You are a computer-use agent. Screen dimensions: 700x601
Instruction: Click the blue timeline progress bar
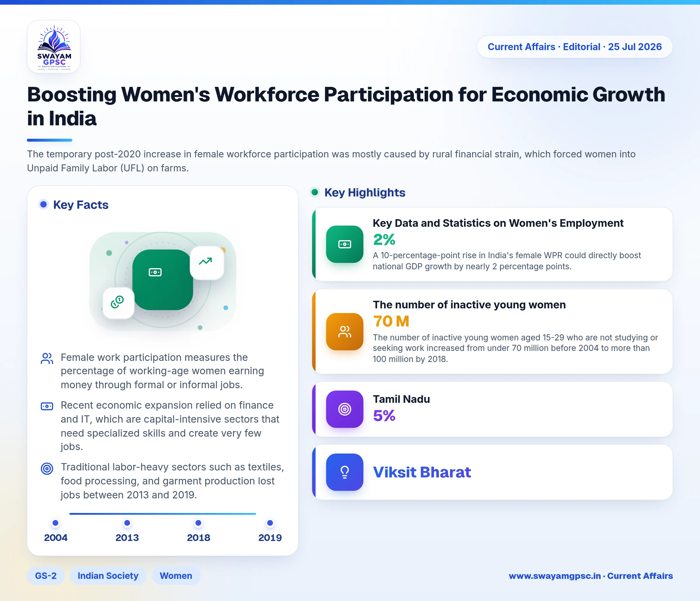pos(162,514)
